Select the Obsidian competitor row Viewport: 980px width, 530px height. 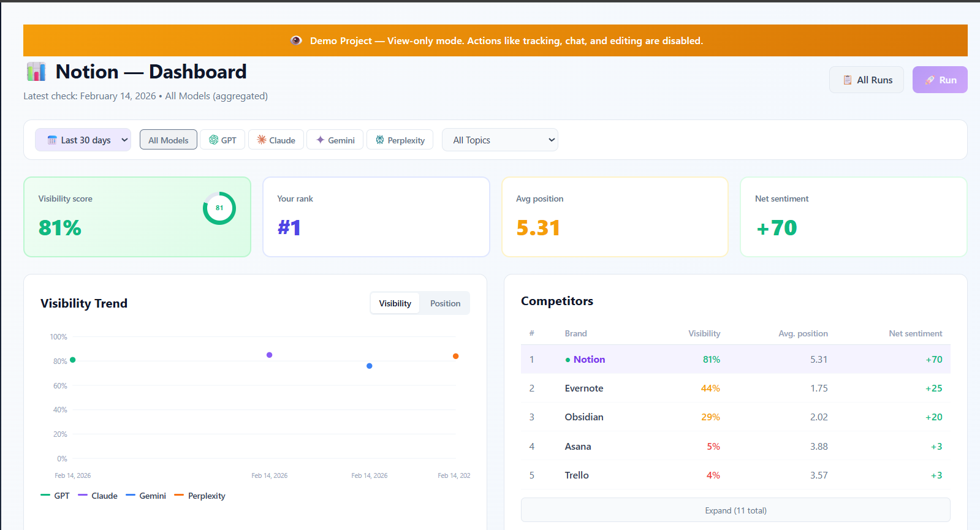point(735,417)
